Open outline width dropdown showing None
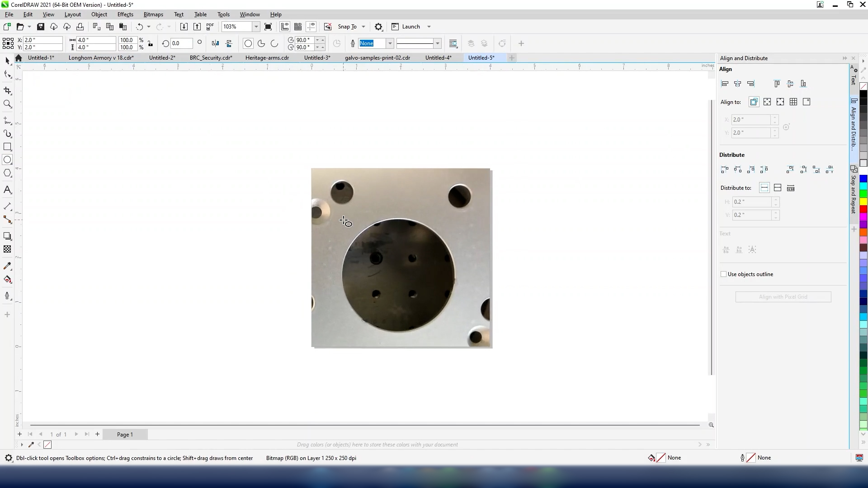The width and height of the screenshot is (868, 488). tap(390, 43)
